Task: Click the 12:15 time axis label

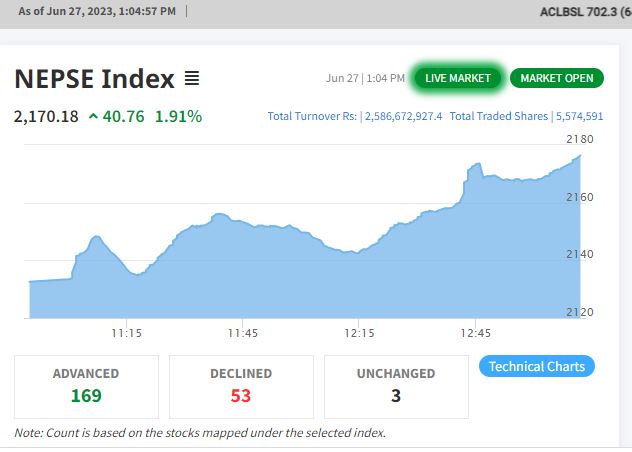Action: [359, 333]
